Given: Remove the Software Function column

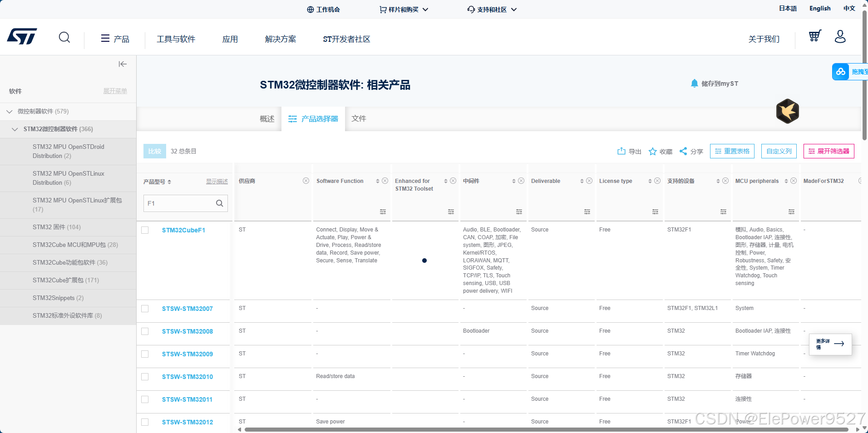Looking at the screenshot, I should [x=385, y=181].
